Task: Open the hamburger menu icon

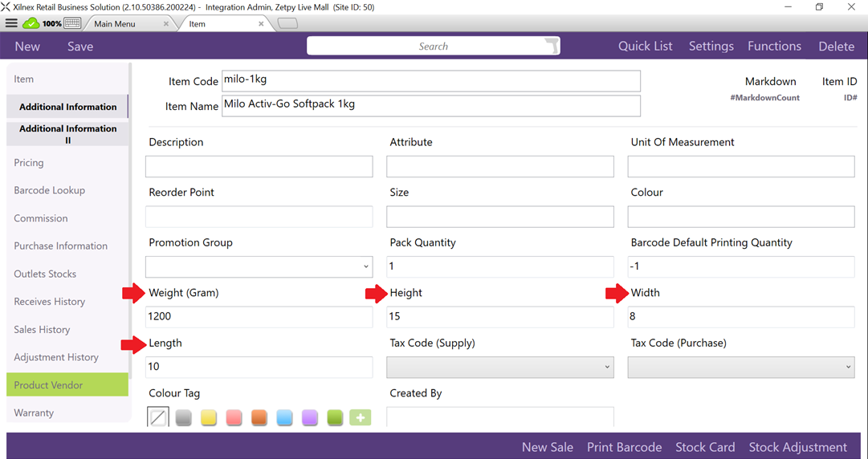Action: 11,23
